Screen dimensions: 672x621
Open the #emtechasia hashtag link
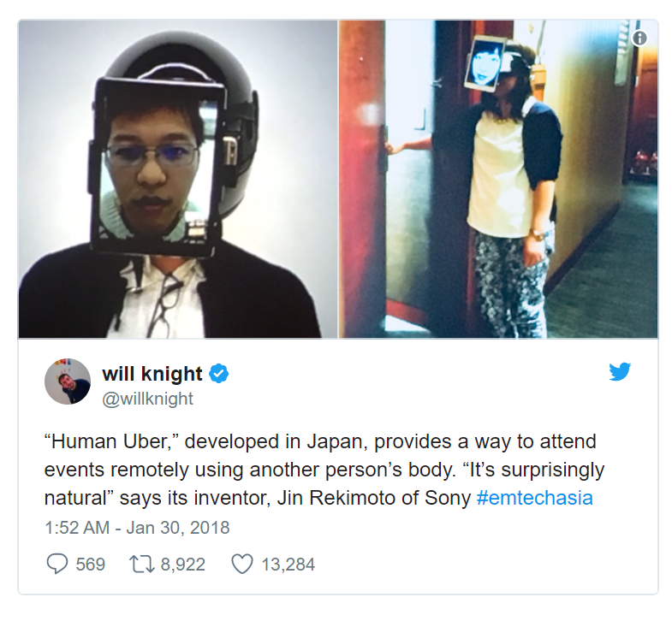click(534, 498)
